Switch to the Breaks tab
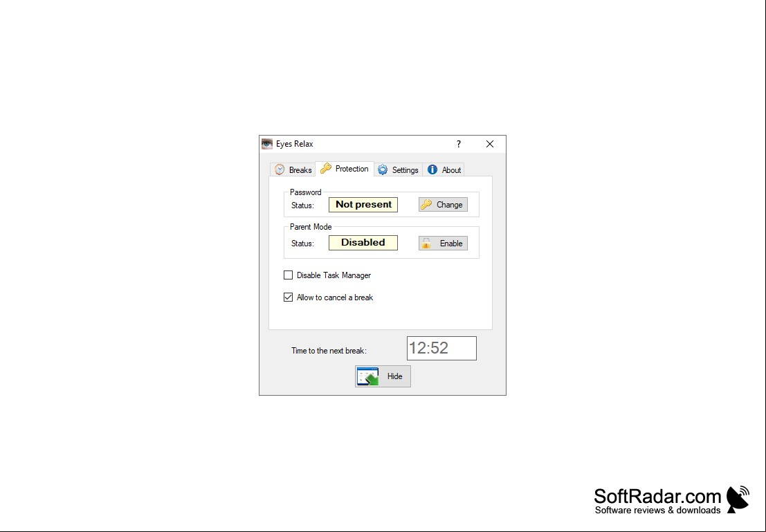 [x=293, y=170]
